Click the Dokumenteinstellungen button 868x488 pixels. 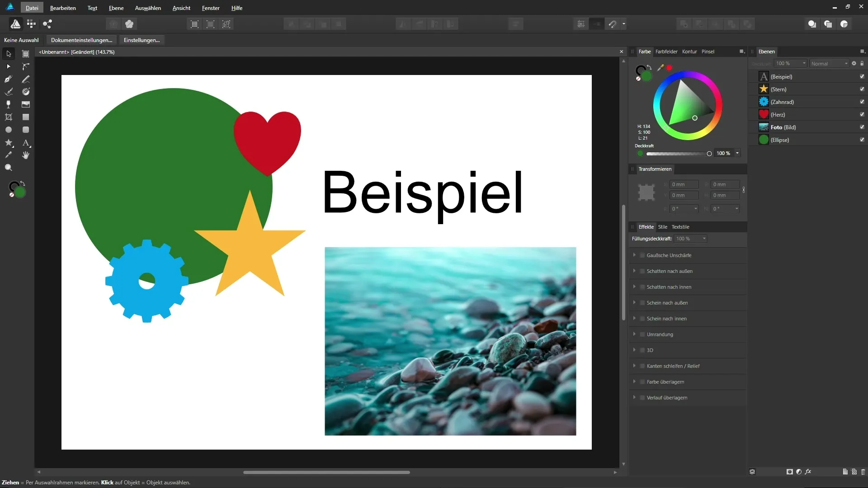click(81, 40)
